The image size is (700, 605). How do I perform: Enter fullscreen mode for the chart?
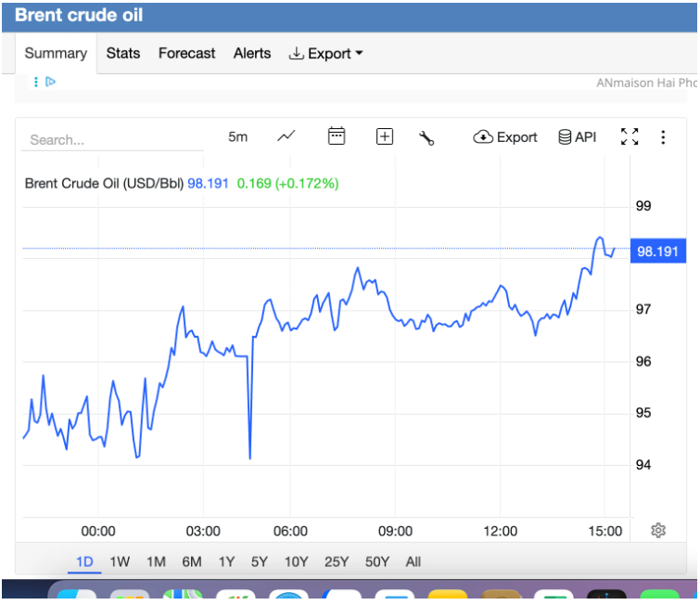[630, 136]
